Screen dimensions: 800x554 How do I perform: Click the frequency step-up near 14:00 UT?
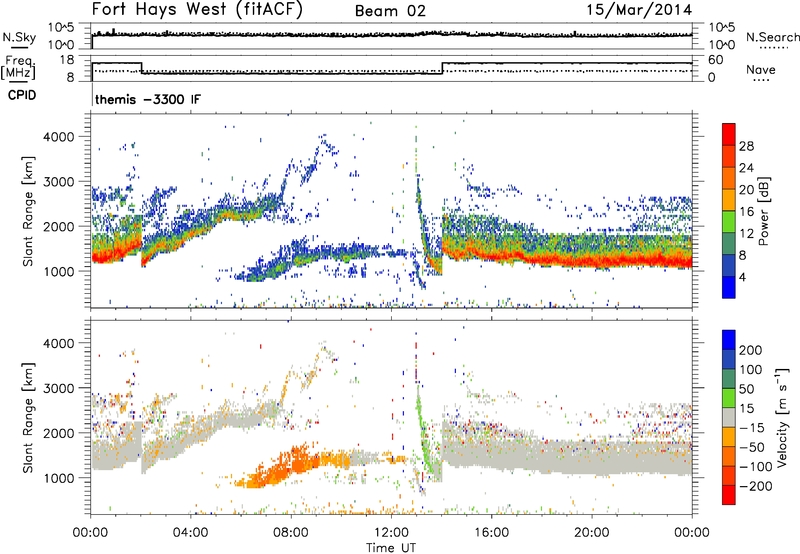coord(442,68)
